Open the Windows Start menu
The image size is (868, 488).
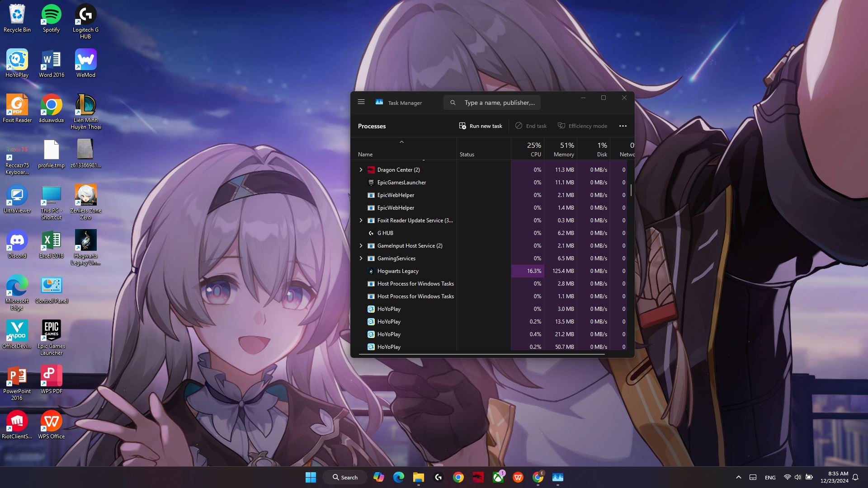click(x=311, y=477)
